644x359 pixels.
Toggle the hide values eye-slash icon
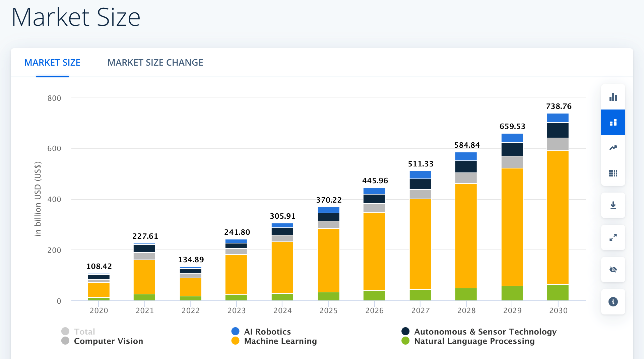613,270
